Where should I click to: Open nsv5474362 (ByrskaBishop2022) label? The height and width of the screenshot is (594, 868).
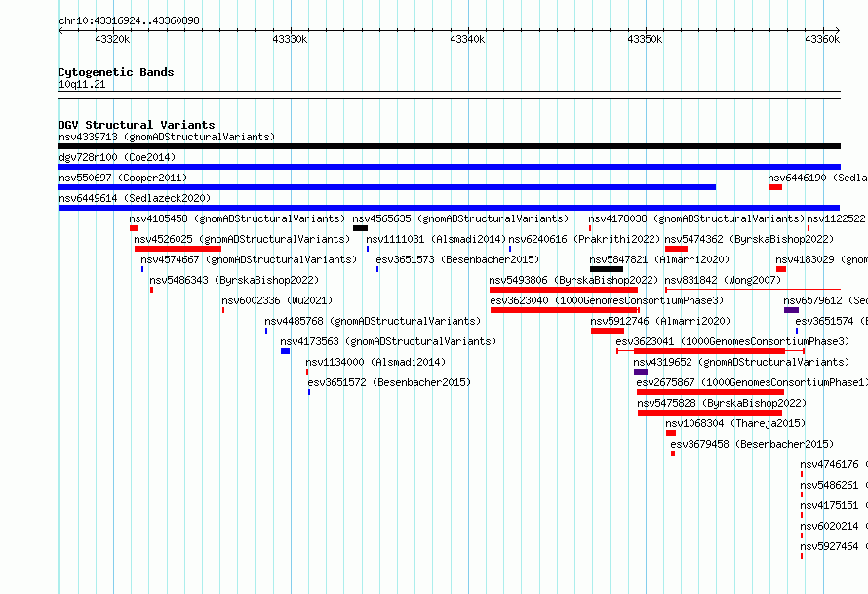point(749,239)
